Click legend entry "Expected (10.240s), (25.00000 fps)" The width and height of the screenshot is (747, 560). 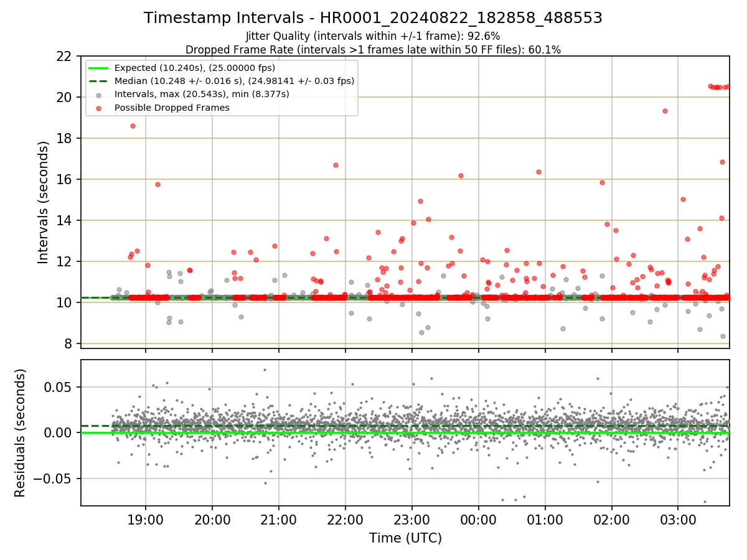(x=195, y=68)
